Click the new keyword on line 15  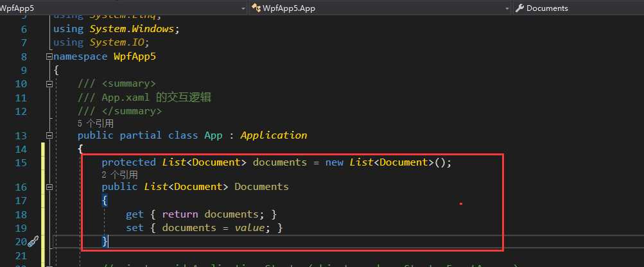click(x=335, y=162)
